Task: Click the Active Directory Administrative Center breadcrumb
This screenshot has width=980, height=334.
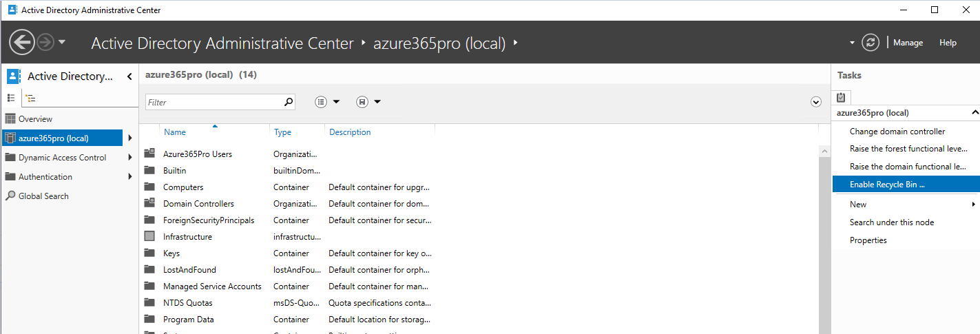Action: tap(222, 43)
